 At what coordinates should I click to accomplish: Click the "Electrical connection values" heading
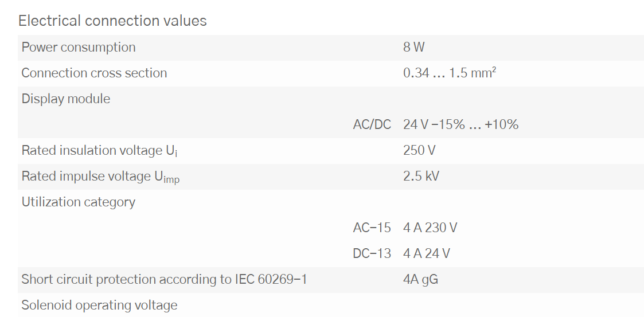(x=112, y=21)
